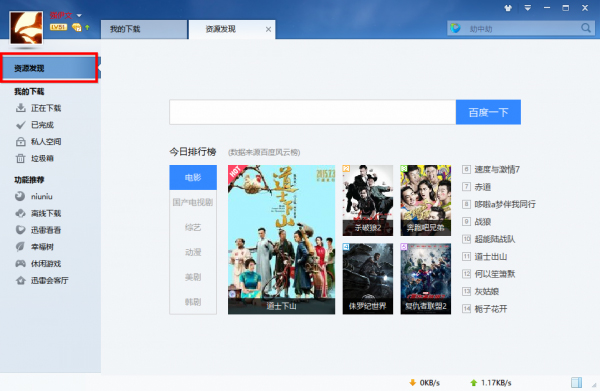Click the LV51 level badge

click(x=59, y=27)
